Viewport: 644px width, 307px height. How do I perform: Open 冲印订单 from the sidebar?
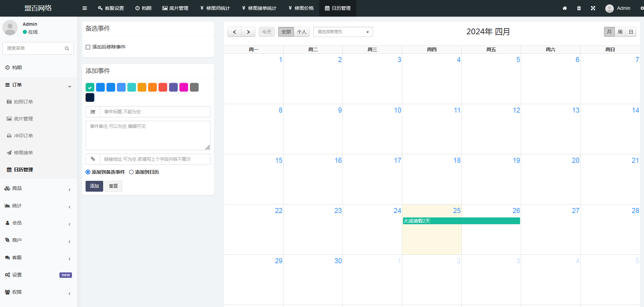pos(23,136)
